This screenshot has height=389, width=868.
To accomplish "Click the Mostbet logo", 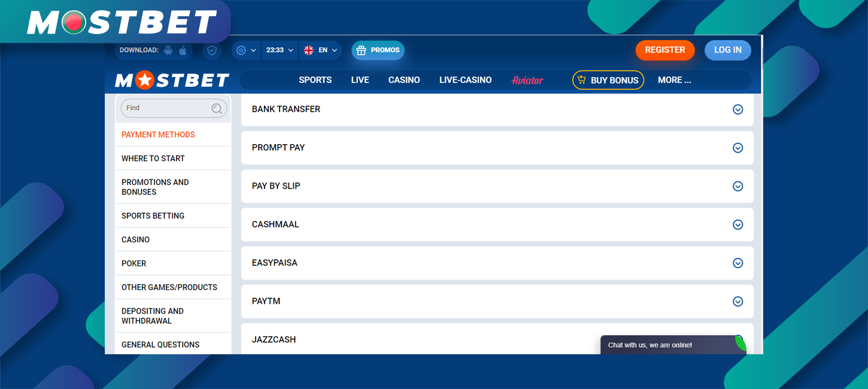I will tap(171, 80).
